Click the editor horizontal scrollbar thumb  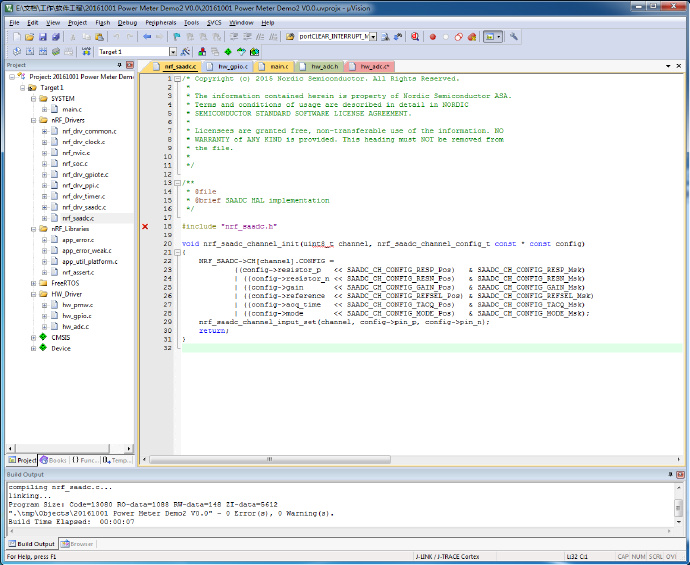(270, 459)
